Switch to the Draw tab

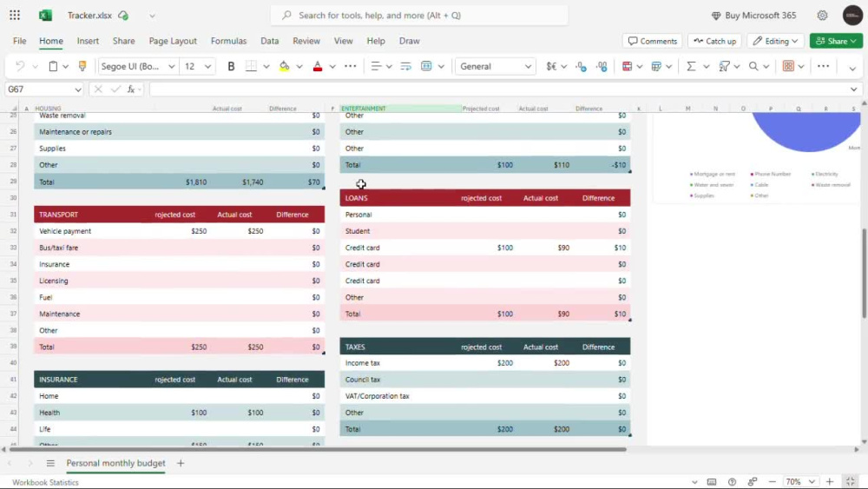409,41
